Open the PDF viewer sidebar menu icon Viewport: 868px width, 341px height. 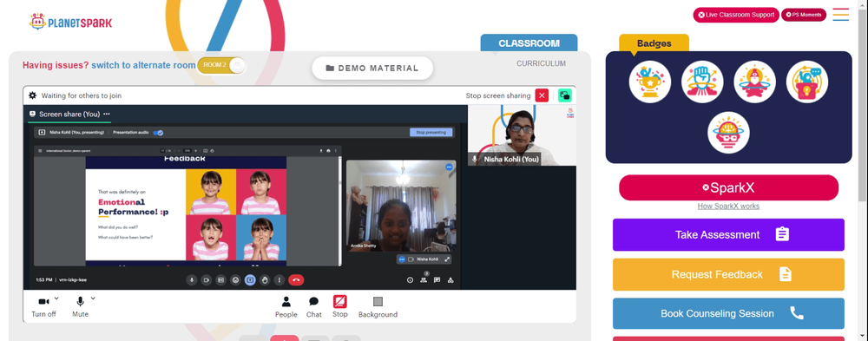point(40,151)
